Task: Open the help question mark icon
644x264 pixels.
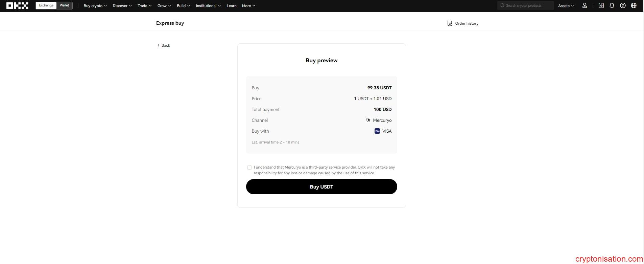Action: point(623,6)
